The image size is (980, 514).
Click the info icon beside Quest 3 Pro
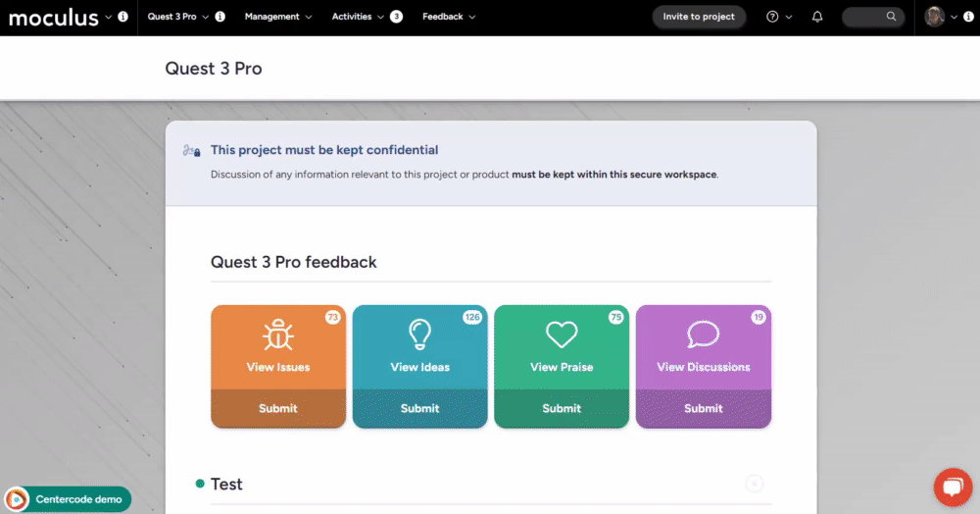tap(220, 17)
